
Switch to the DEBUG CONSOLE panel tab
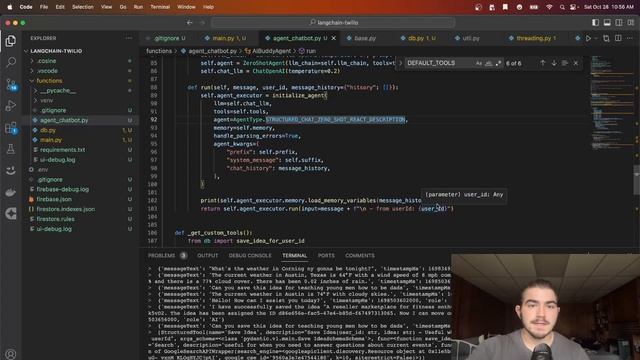pos(250,256)
